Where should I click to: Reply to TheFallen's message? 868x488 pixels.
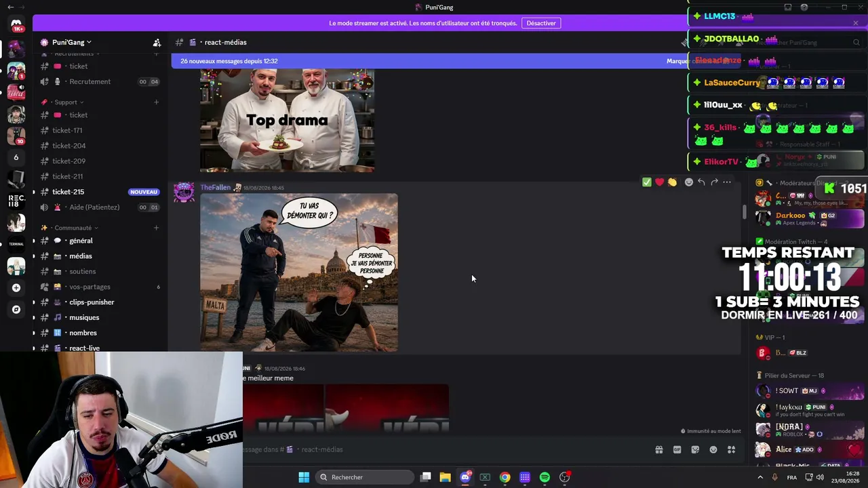[x=701, y=182]
